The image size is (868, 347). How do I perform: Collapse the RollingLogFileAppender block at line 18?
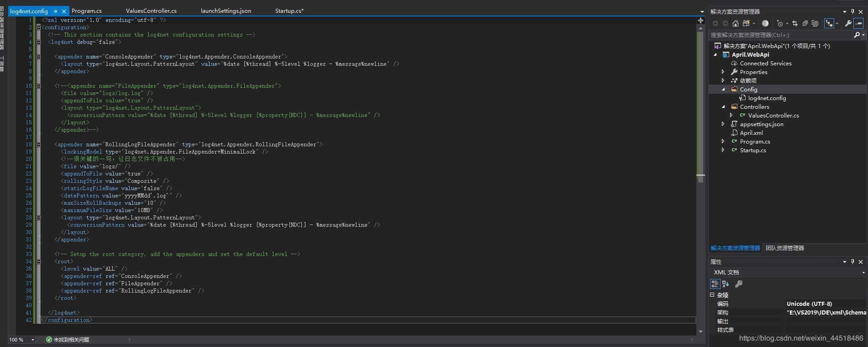click(x=38, y=144)
